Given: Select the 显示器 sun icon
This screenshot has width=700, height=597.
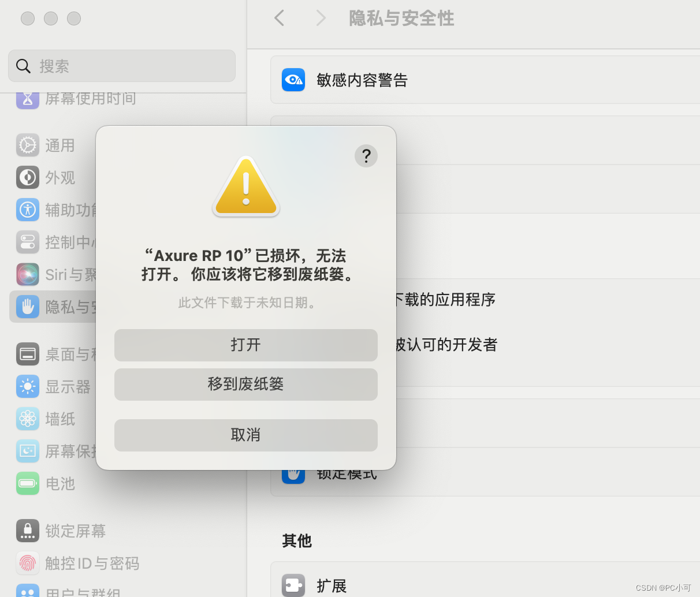Looking at the screenshot, I should tap(28, 387).
